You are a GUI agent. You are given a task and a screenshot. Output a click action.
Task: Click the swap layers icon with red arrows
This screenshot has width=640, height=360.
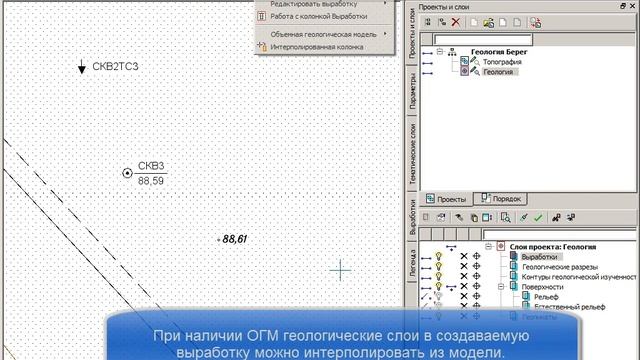click(536, 22)
